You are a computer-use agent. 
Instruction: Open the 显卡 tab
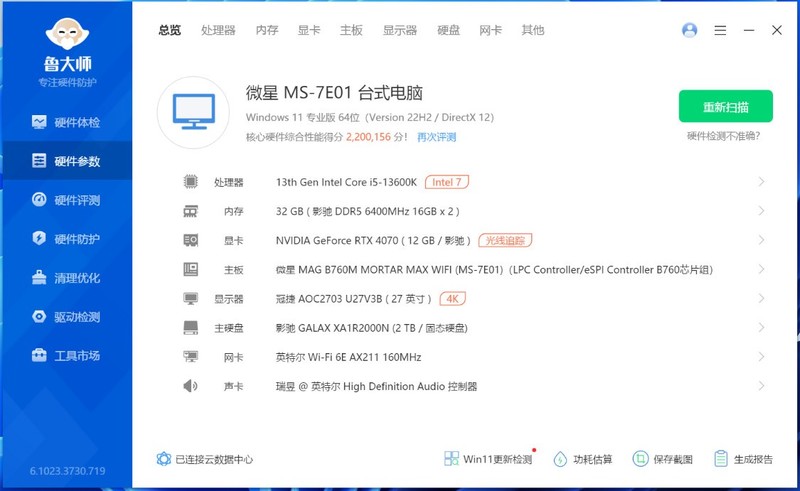pyautogui.click(x=309, y=30)
